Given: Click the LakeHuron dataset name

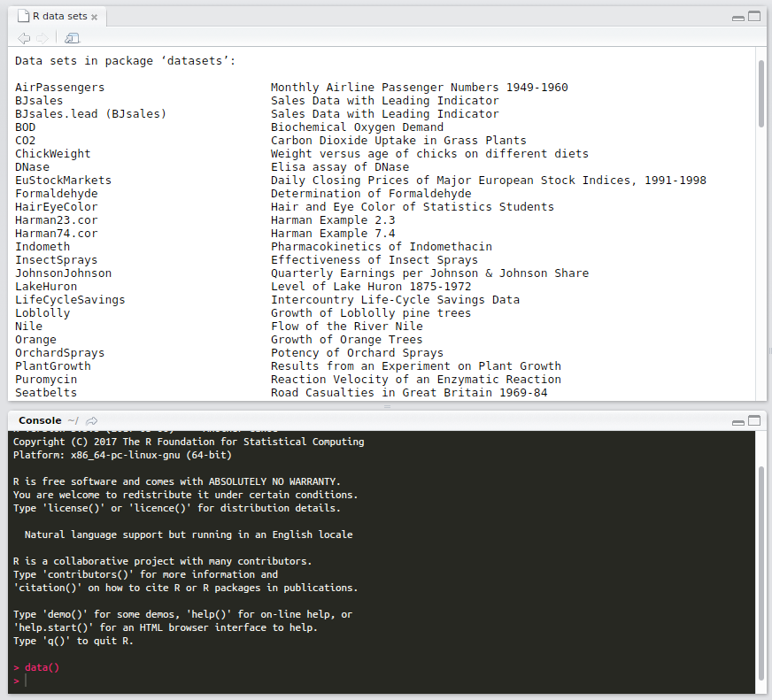Looking at the screenshot, I should [x=46, y=287].
